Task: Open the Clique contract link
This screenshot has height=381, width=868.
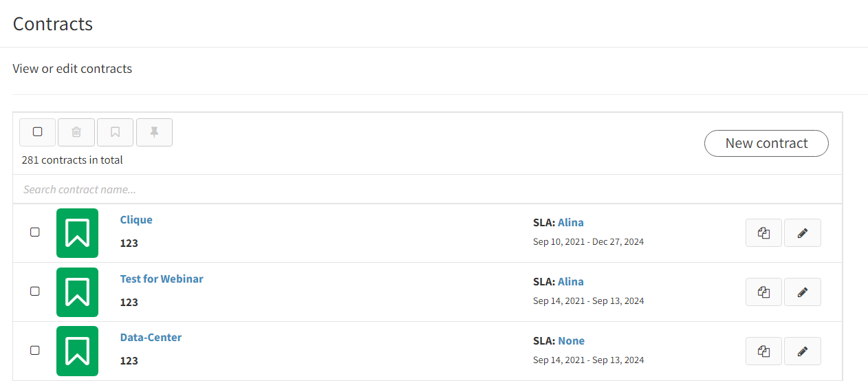Action: (x=136, y=220)
